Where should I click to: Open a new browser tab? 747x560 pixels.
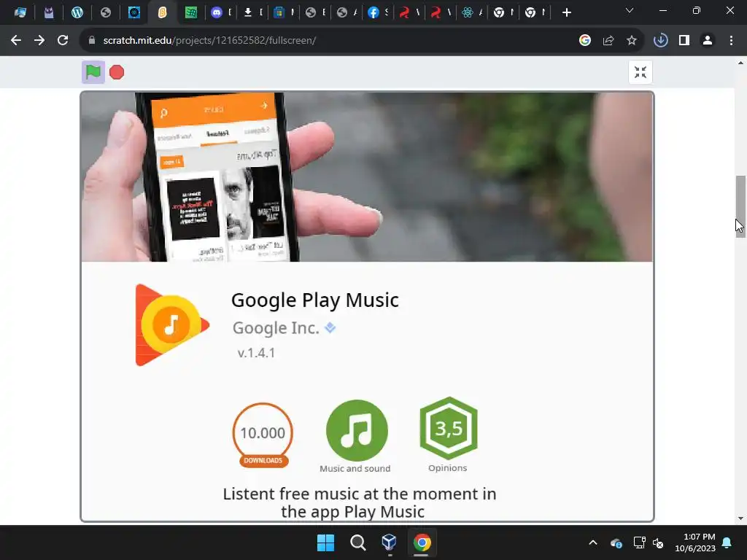[x=566, y=12]
